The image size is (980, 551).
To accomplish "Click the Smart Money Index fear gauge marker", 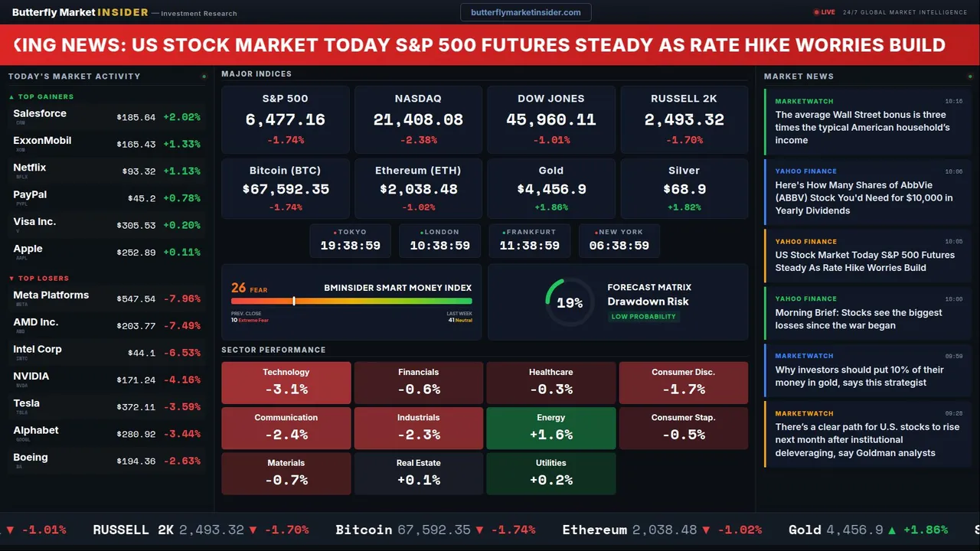I will pos(294,302).
